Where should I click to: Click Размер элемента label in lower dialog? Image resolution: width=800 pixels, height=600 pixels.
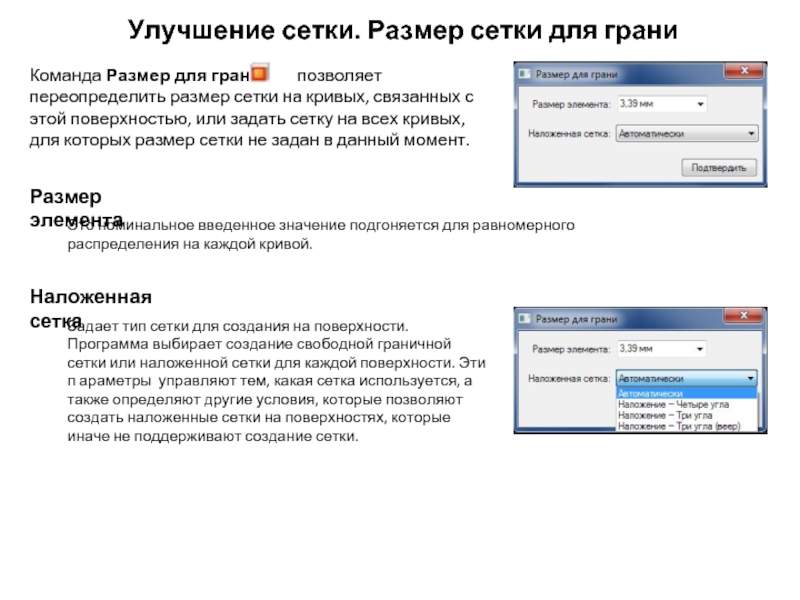tap(571, 349)
